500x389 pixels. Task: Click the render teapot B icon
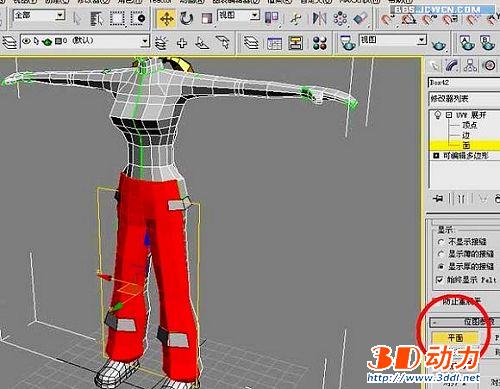pos(487,43)
